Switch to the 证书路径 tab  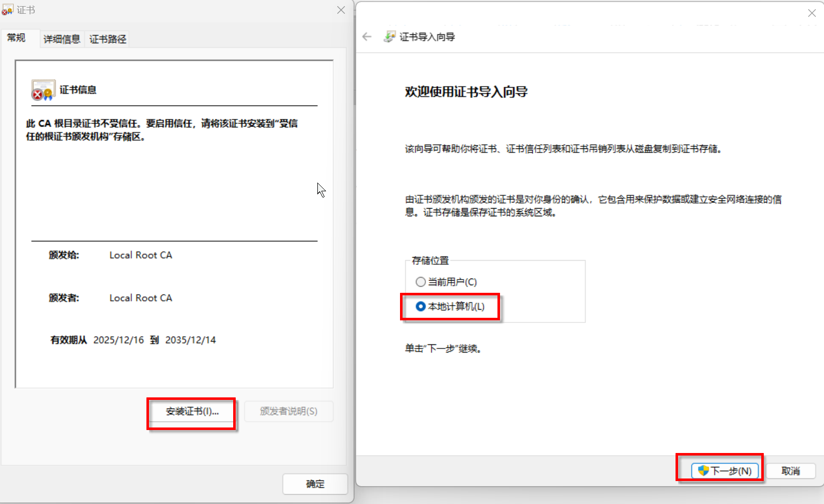pyautogui.click(x=108, y=39)
